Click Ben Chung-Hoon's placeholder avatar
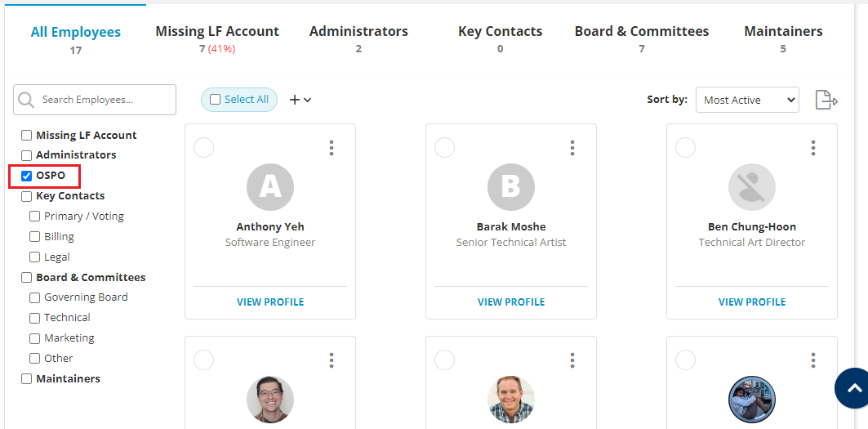Viewport: 868px width, 429px height. click(x=752, y=187)
